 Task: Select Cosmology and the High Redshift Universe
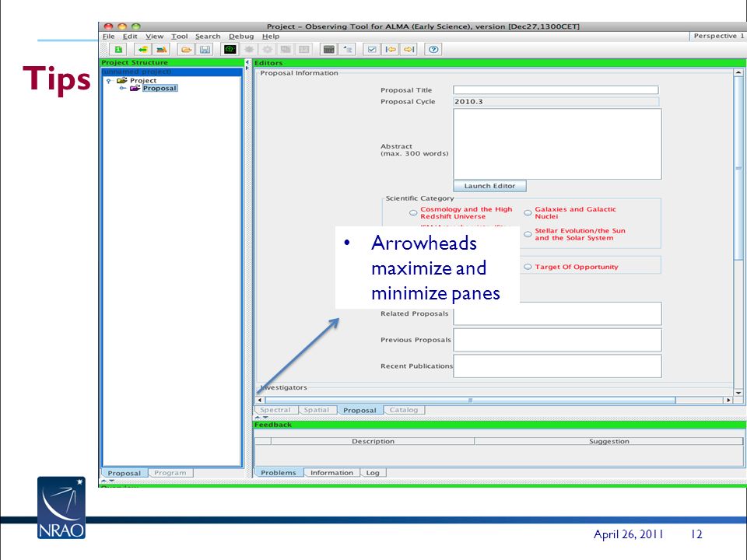click(x=413, y=213)
